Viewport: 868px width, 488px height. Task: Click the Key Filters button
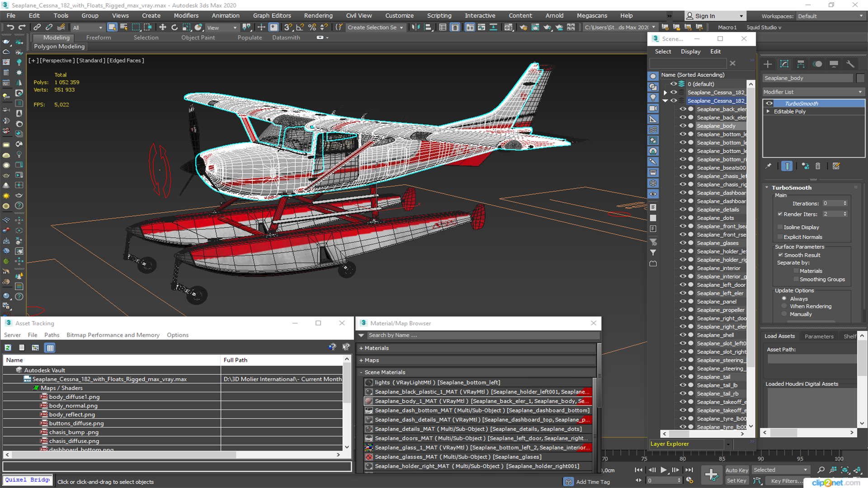tap(784, 481)
